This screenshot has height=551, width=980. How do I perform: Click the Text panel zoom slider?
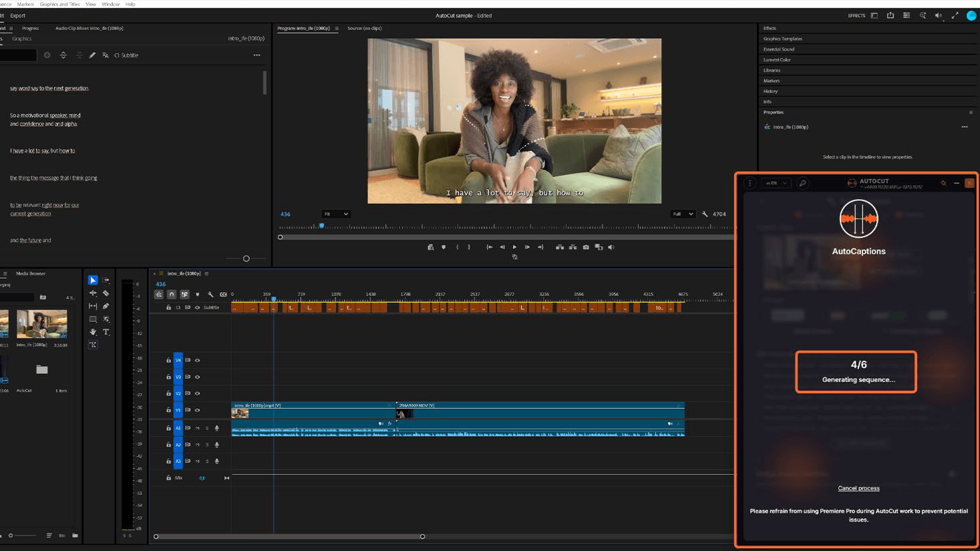point(246,258)
